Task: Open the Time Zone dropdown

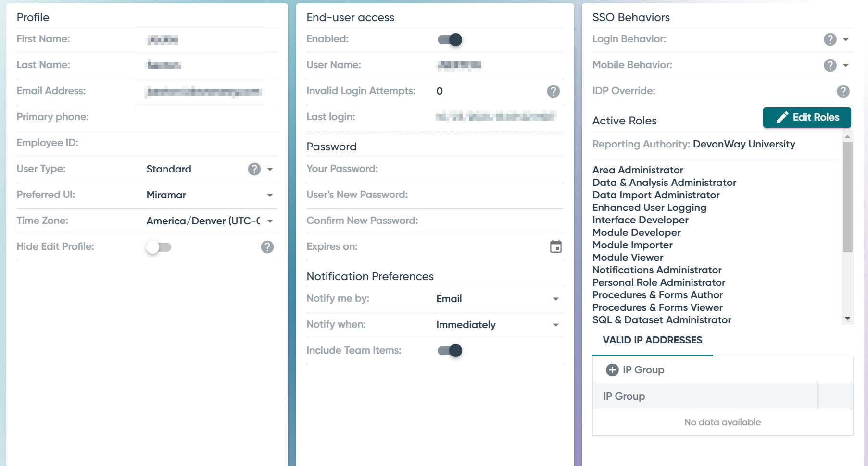Action: point(270,221)
